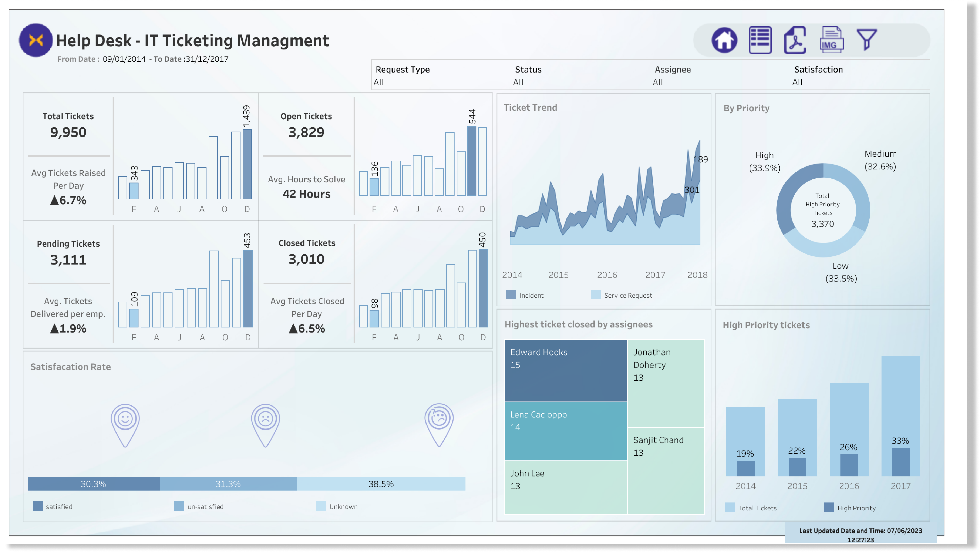The height and width of the screenshot is (552, 980).
Task: Select the 136 bar in Open Tickets chart
Action: [374, 187]
